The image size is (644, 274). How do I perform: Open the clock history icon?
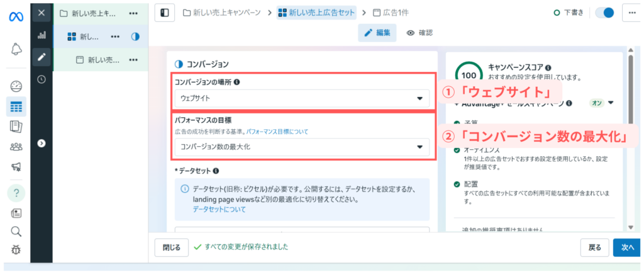(42, 79)
